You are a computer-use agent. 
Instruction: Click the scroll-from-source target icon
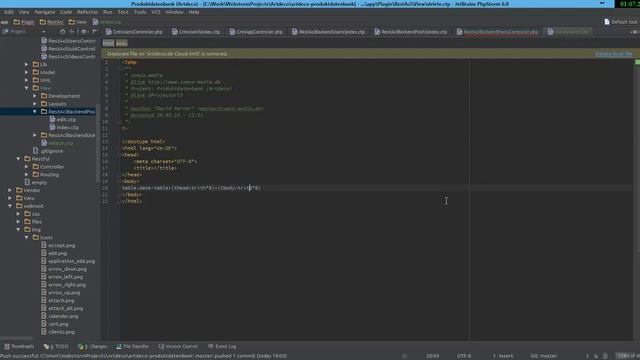point(62,31)
